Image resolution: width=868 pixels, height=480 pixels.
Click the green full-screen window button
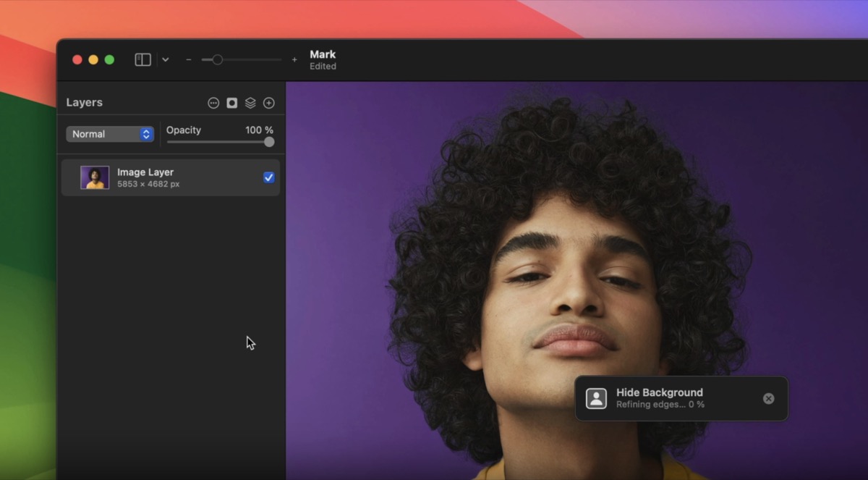click(x=109, y=60)
